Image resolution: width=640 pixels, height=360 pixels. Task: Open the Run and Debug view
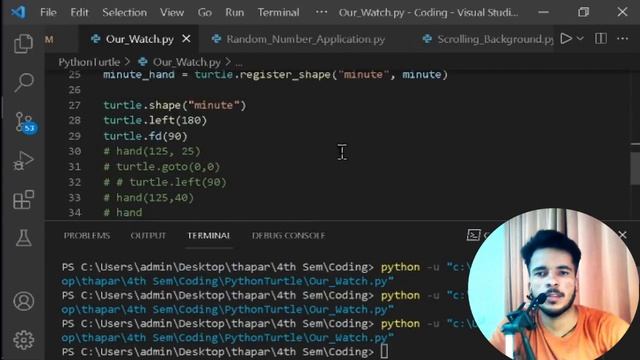[x=23, y=160]
